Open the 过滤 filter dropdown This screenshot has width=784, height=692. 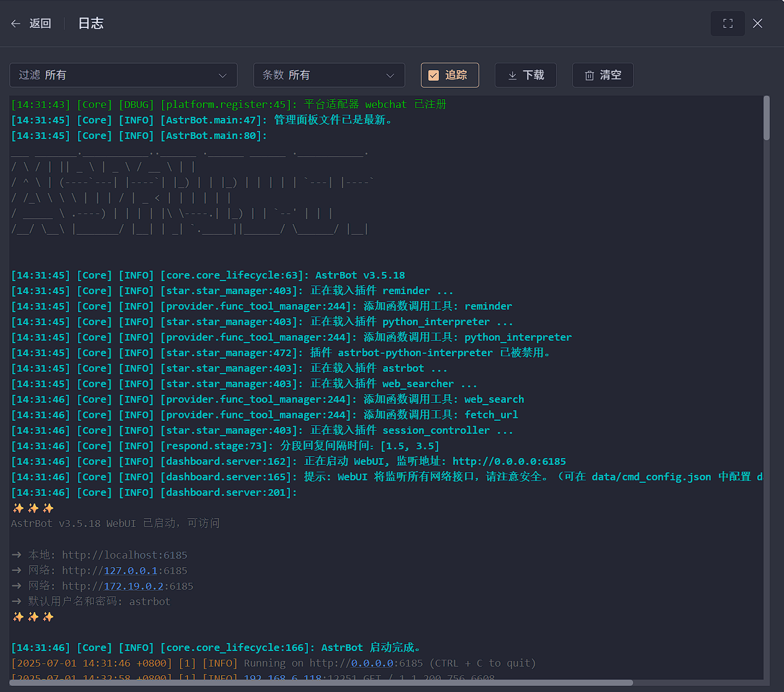point(124,75)
